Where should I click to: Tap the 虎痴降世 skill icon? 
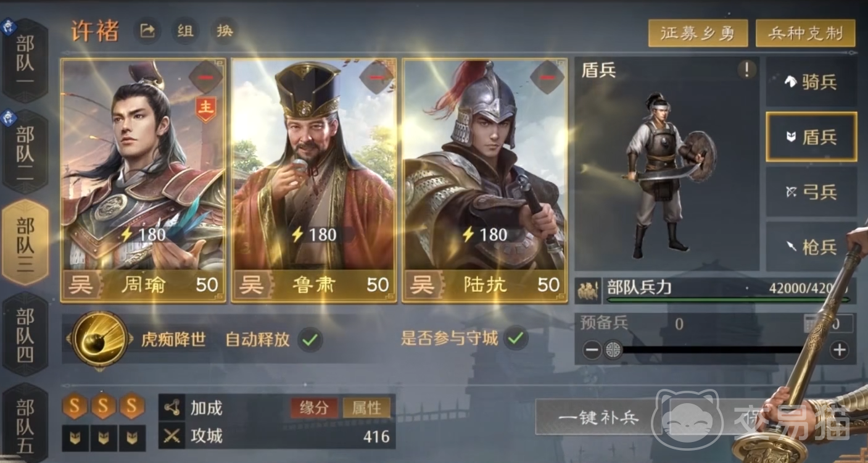pyautogui.click(x=99, y=339)
